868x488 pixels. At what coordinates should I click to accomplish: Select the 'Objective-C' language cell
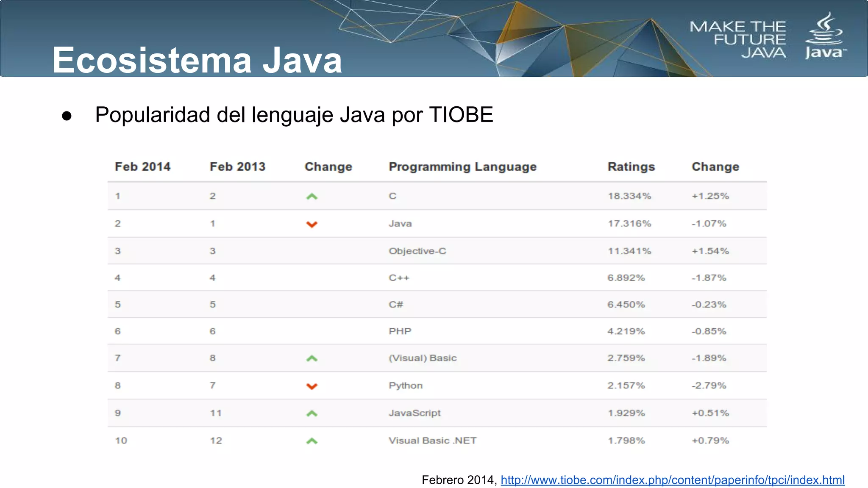click(417, 251)
